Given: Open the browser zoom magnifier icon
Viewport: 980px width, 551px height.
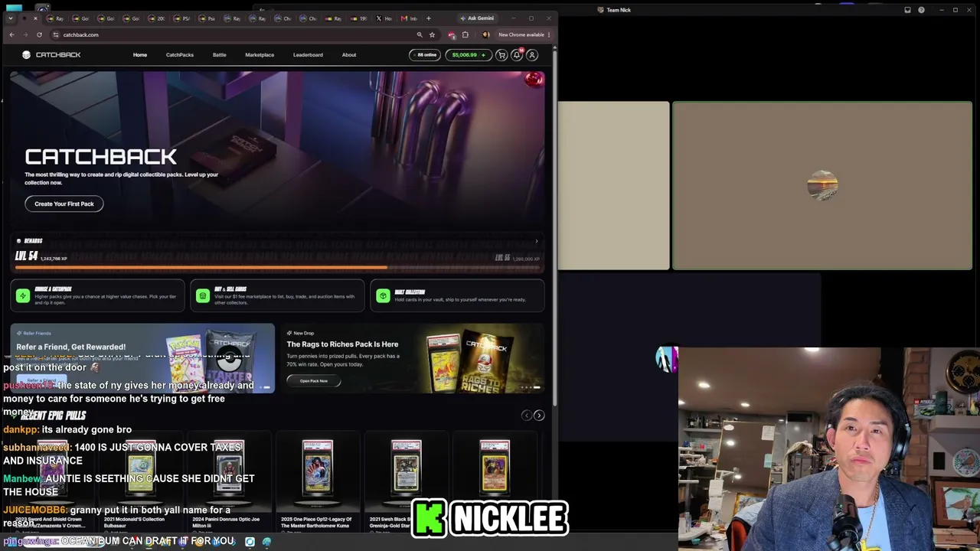Looking at the screenshot, I should [420, 34].
